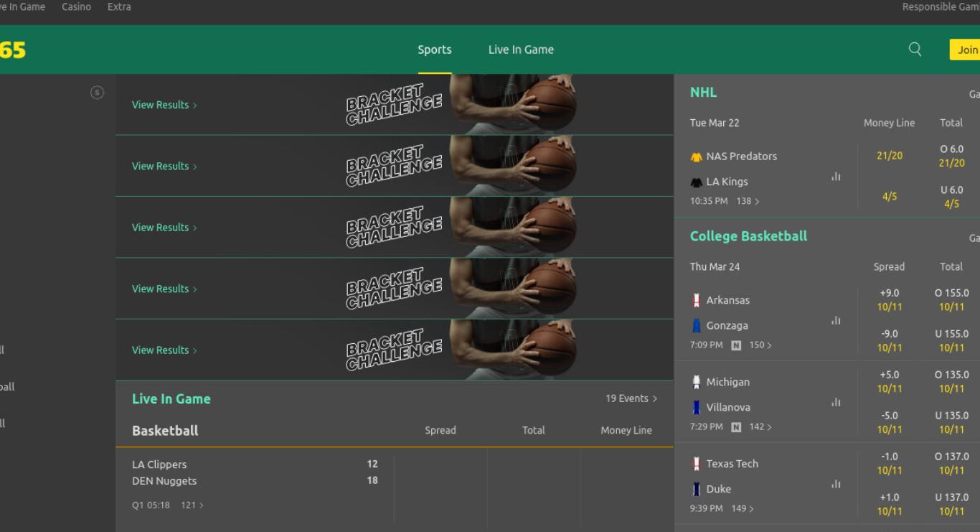Select LA Kings money line 4/5
The height and width of the screenshot is (532, 980).
pos(889,197)
